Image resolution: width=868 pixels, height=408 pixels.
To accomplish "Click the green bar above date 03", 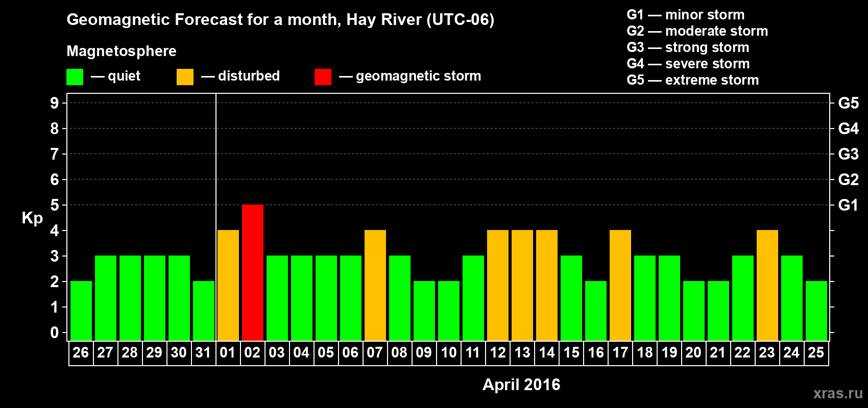I will (277, 298).
